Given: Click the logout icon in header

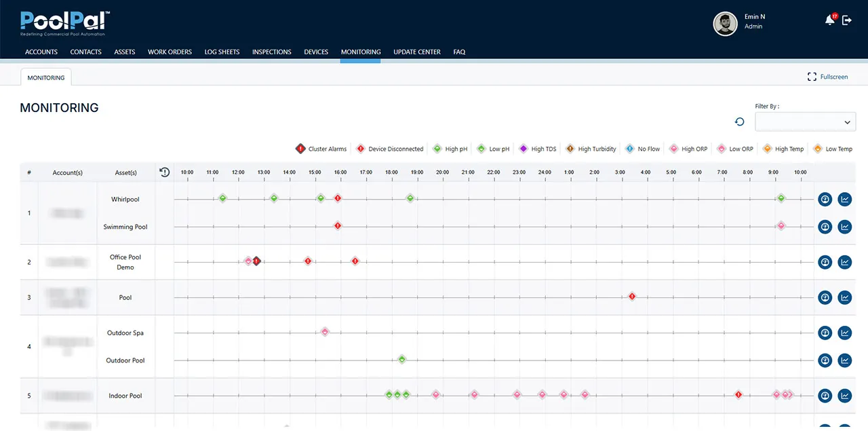Looking at the screenshot, I should pos(847,20).
